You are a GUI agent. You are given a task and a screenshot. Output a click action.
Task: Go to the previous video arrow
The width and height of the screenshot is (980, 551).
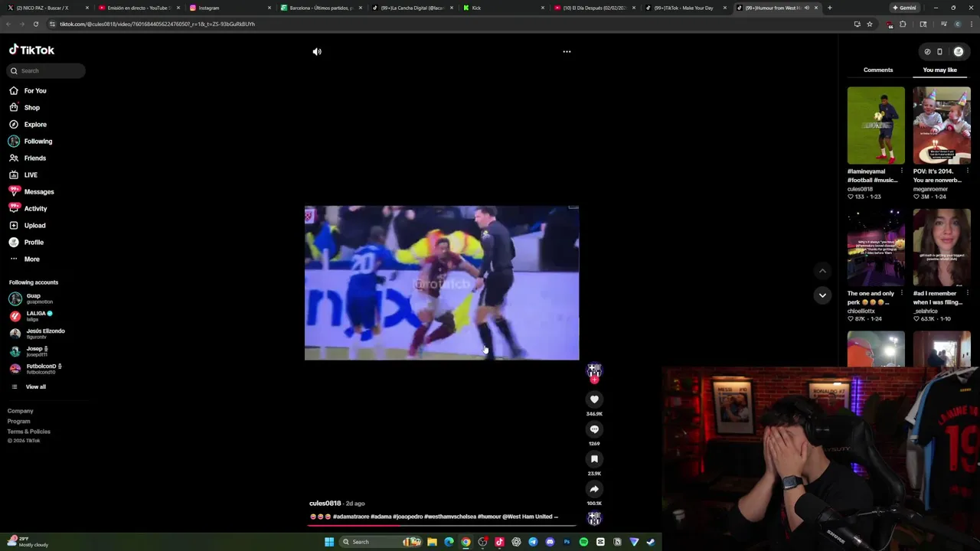pyautogui.click(x=822, y=271)
